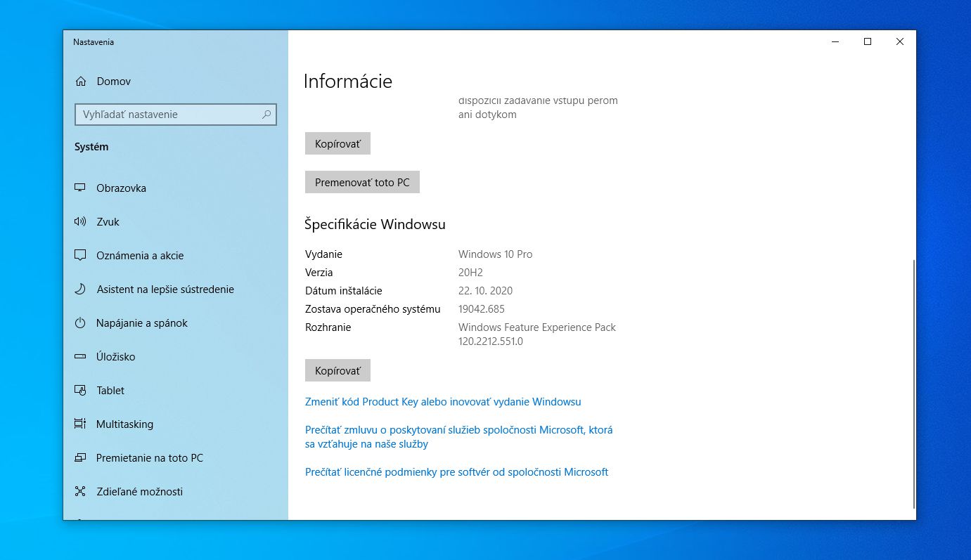Focus the Vyhľadať nastavenie search box
The image size is (971, 560).
click(x=176, y=115)
